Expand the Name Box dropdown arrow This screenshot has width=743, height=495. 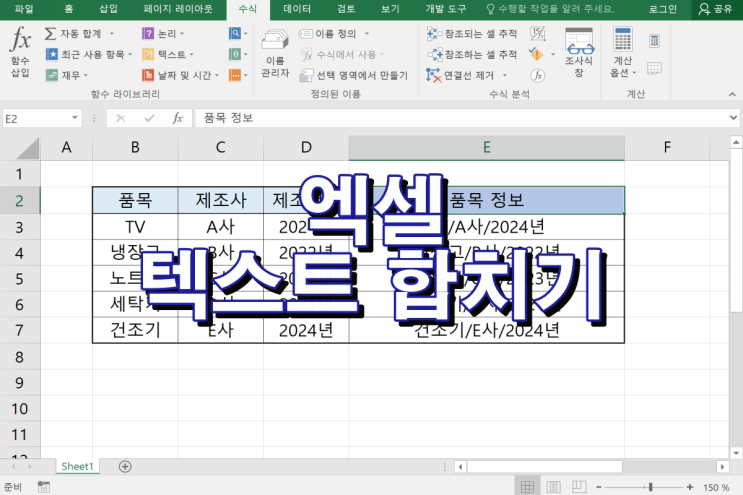tap(75, 118)
